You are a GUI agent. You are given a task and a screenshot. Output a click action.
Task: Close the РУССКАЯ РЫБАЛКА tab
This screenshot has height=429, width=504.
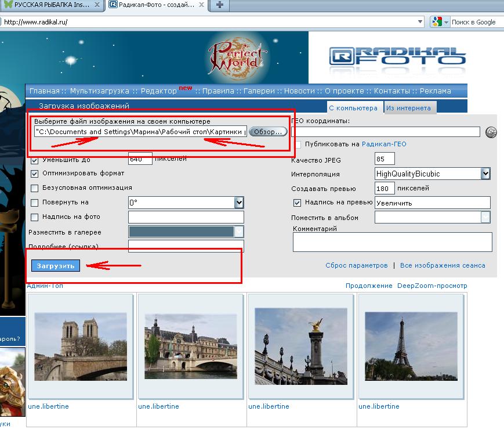97,5
